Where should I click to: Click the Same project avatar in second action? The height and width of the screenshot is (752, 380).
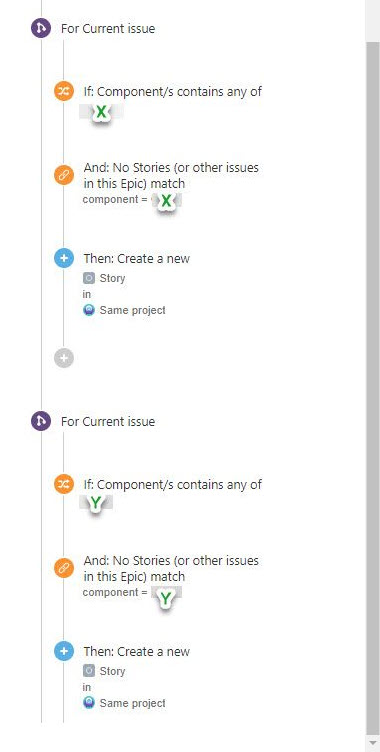click(x=89, y=703)
